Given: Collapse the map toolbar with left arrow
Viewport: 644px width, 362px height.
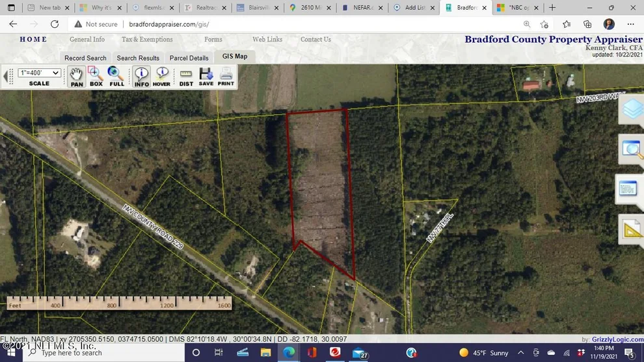Looking at the screenshot, I should point(5,76).
